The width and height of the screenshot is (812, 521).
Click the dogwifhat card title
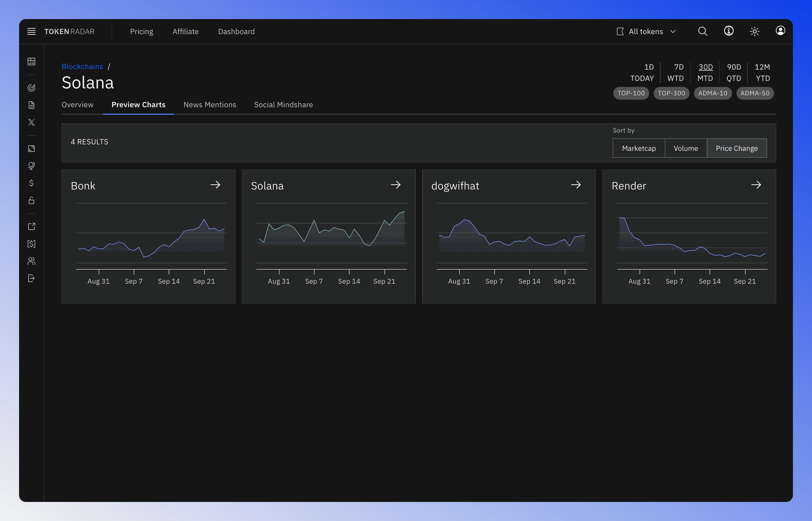coord(455,186)
